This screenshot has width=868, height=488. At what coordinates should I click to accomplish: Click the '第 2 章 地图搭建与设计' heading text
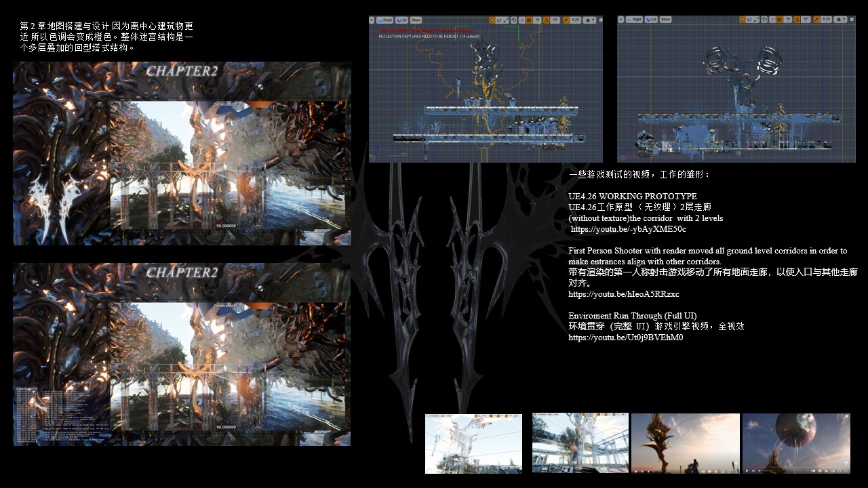pos(64,26)
